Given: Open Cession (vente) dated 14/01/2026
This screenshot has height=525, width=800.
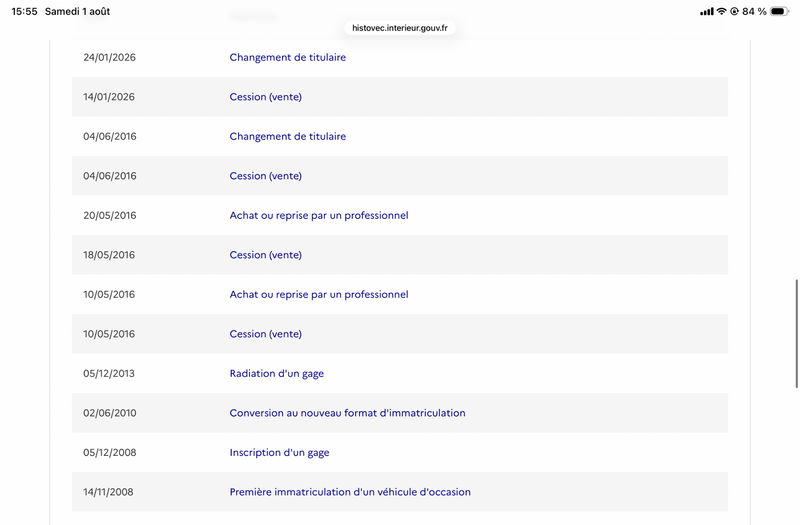Looking at the screenshot, I should coord(265,97).
